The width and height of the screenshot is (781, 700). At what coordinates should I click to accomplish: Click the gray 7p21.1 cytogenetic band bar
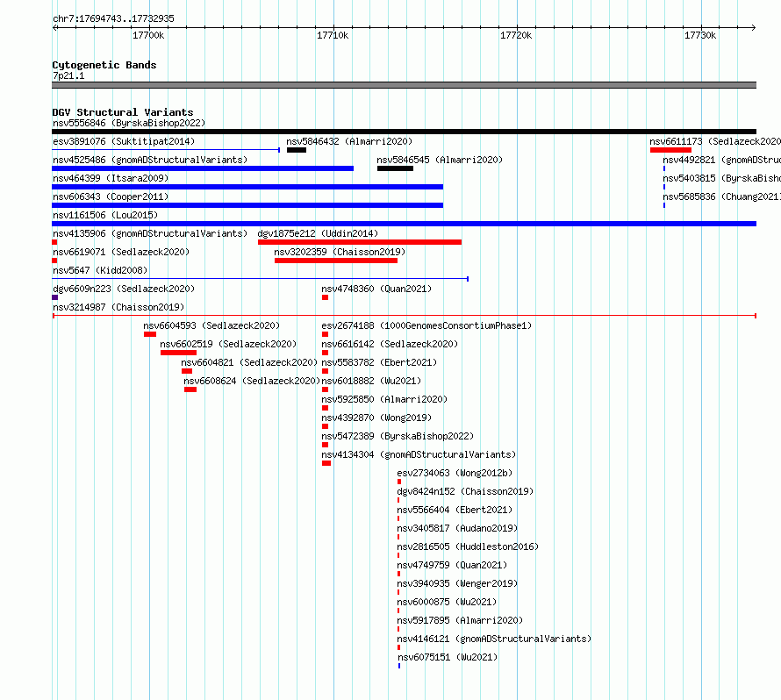tap(404, 85)
